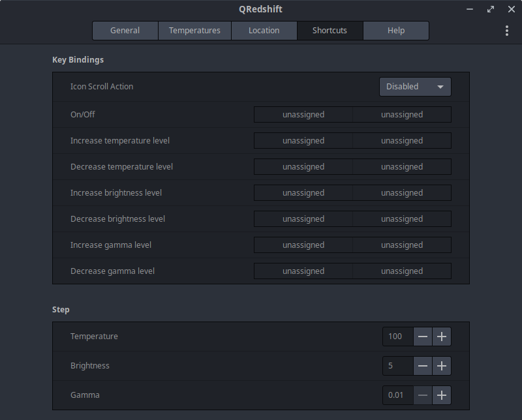Assign first Increase gamma level shortcut
This screenshot has height=420, width=522.
(x=303, y=245)
